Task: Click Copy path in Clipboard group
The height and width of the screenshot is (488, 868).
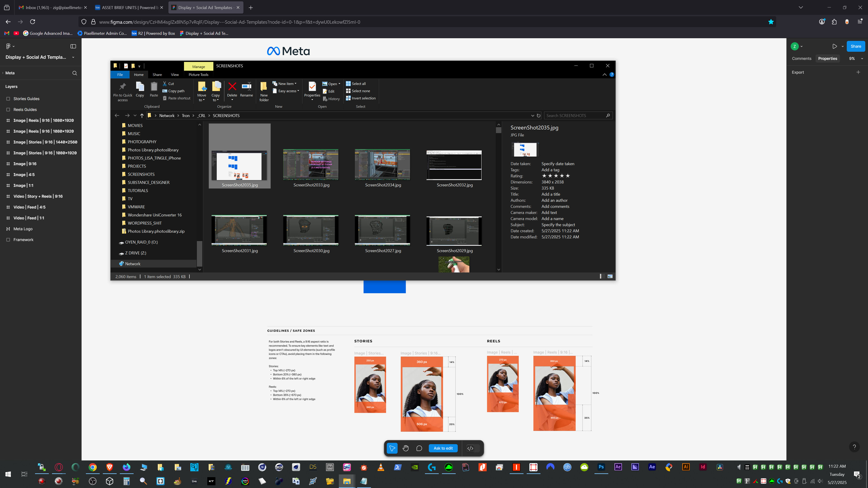Action: tap(173, 91)
